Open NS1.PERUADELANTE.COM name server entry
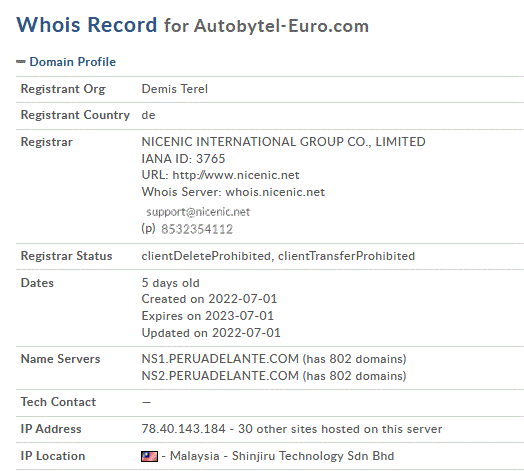524x471 pixels. (x=220, y=359)
